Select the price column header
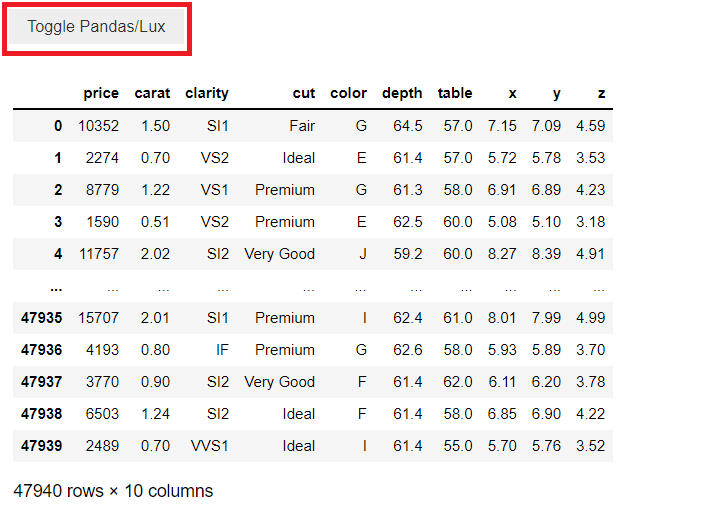The image size is (720, 513). pos(101,93)
